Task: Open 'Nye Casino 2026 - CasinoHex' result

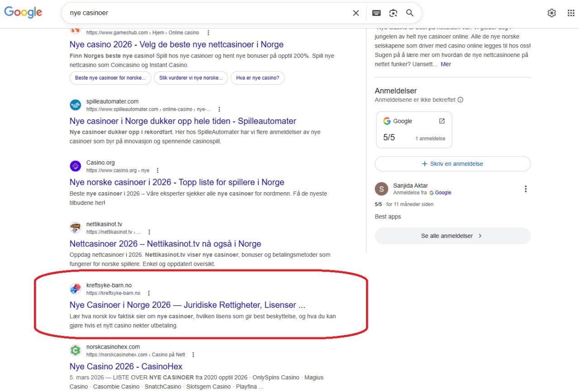Action: click(126, 366)
